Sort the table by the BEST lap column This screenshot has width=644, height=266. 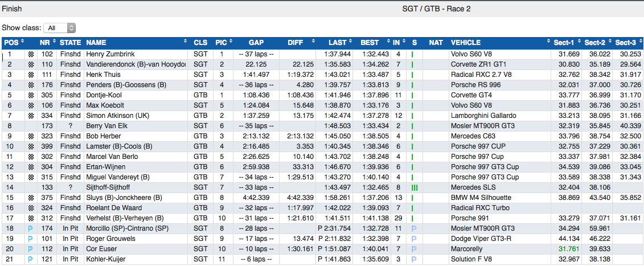(x=370, y=42)
